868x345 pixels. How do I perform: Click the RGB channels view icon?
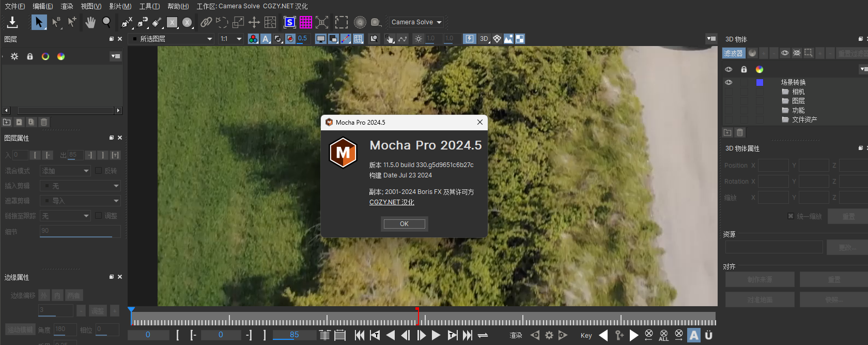click(x=253, y=39)
